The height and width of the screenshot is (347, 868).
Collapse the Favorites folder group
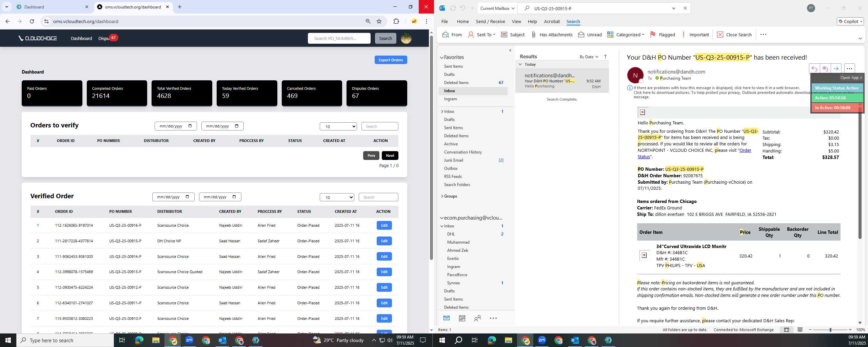click(x=442, y=58)
